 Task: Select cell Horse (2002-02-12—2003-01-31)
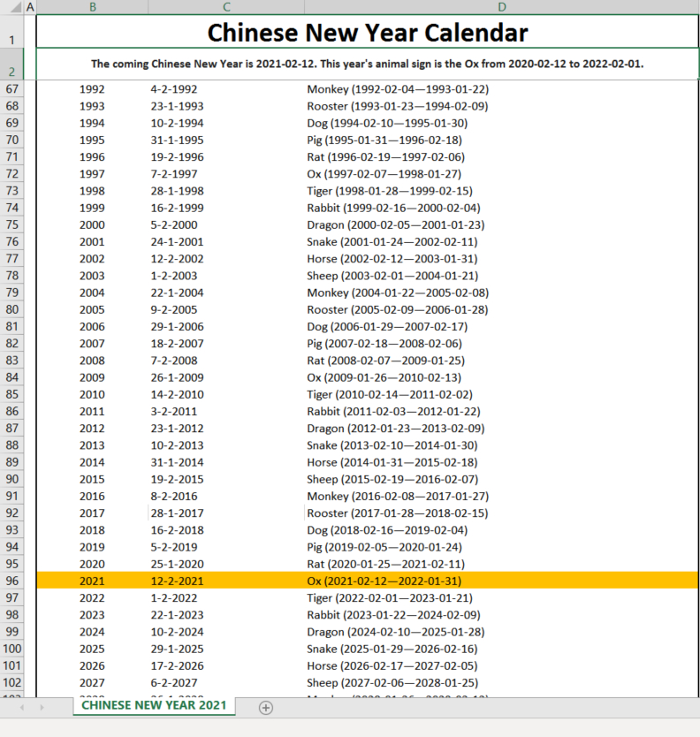coord(502,259)
